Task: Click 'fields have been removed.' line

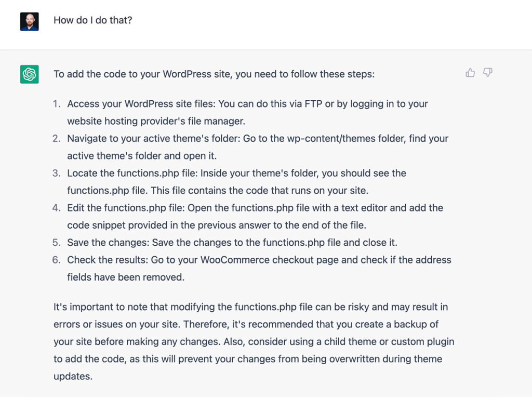Action: (126, 277)
